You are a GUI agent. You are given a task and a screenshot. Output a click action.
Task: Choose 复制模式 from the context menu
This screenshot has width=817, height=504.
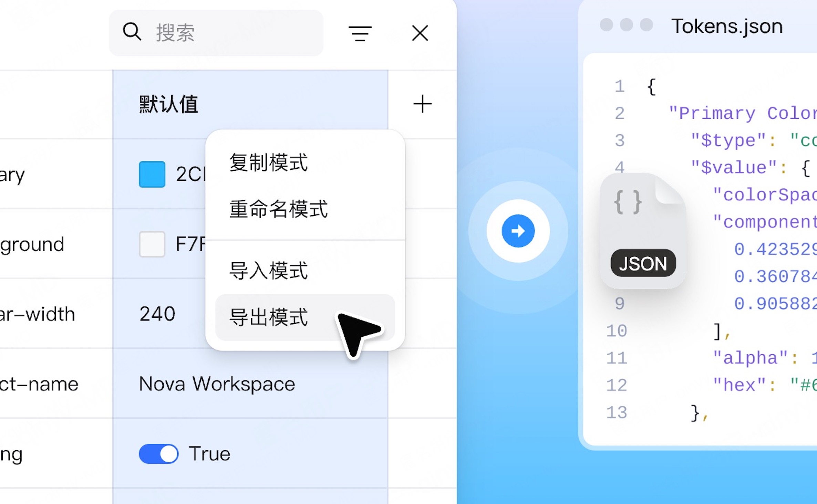(305, 162)
